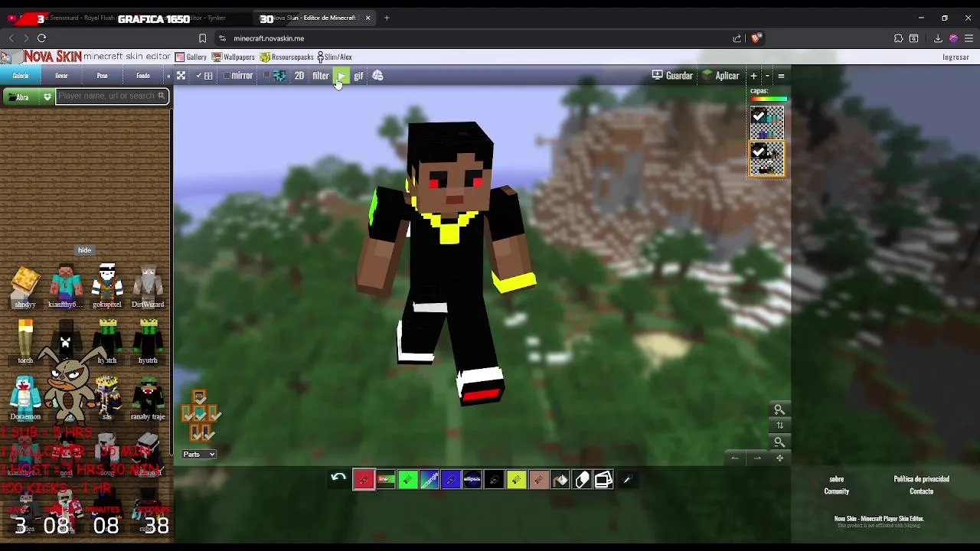
Task: Select the blue pencil tool
Action: (x=451, y=480)
